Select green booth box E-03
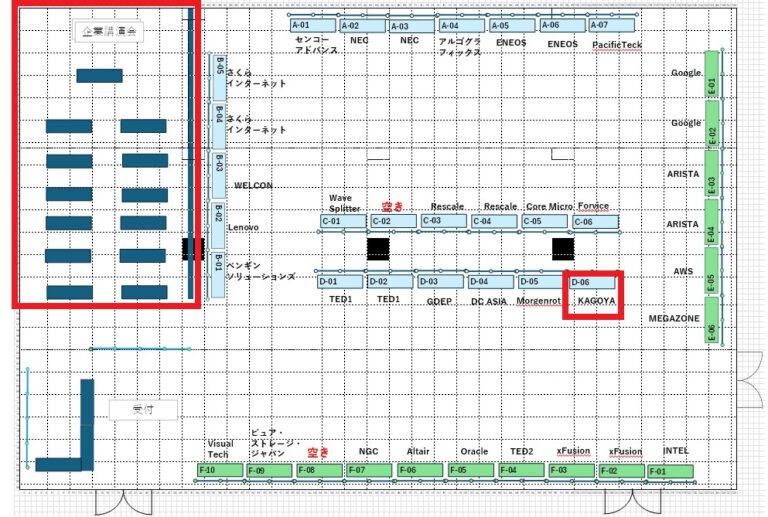 (x=711, y=174)
